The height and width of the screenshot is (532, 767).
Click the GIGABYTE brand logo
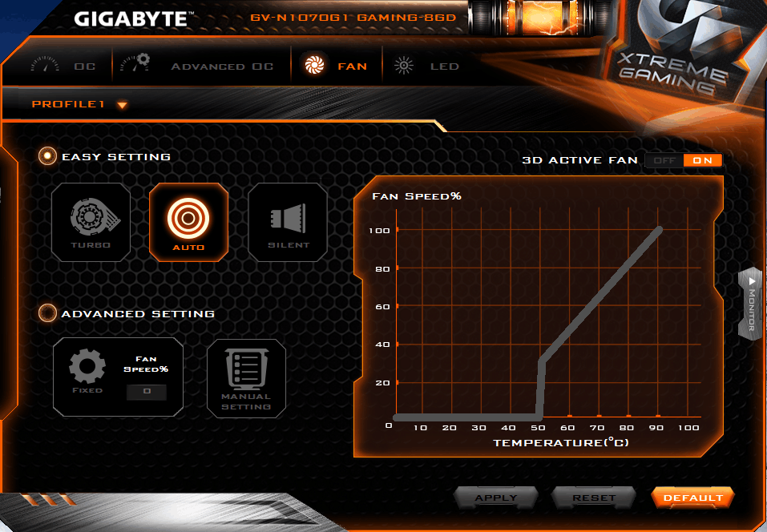click(x=134, y=19)
